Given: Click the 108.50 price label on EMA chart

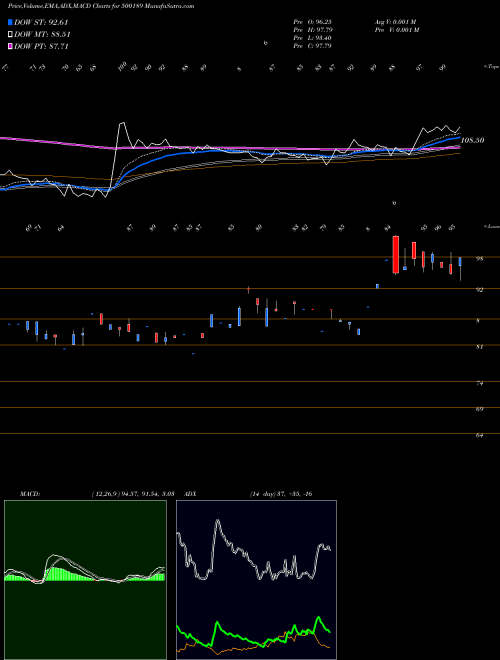Looking at the screenshot, I should pos(472,140).
